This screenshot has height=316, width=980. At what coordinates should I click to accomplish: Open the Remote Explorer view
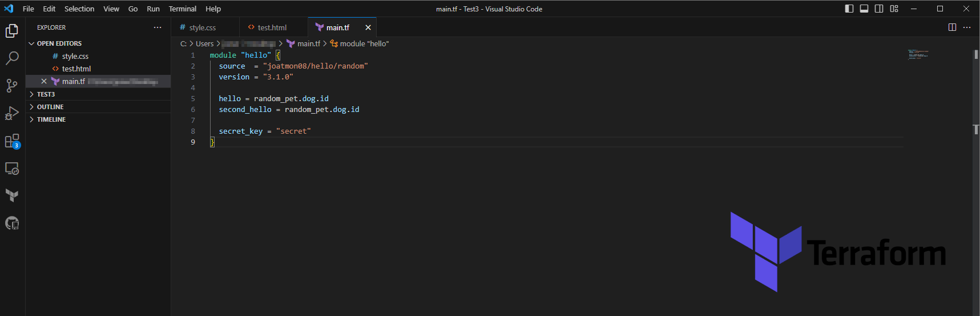click(x=12, y=169)
